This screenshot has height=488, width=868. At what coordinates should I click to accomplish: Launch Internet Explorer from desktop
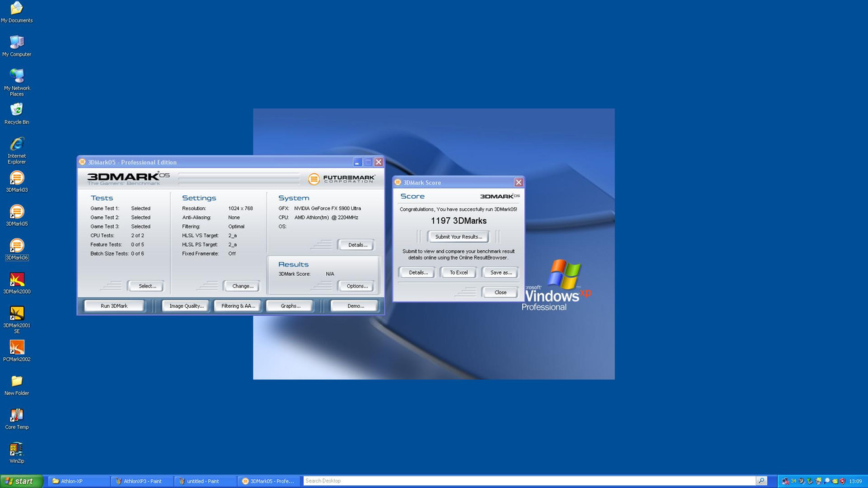[16, 150]
